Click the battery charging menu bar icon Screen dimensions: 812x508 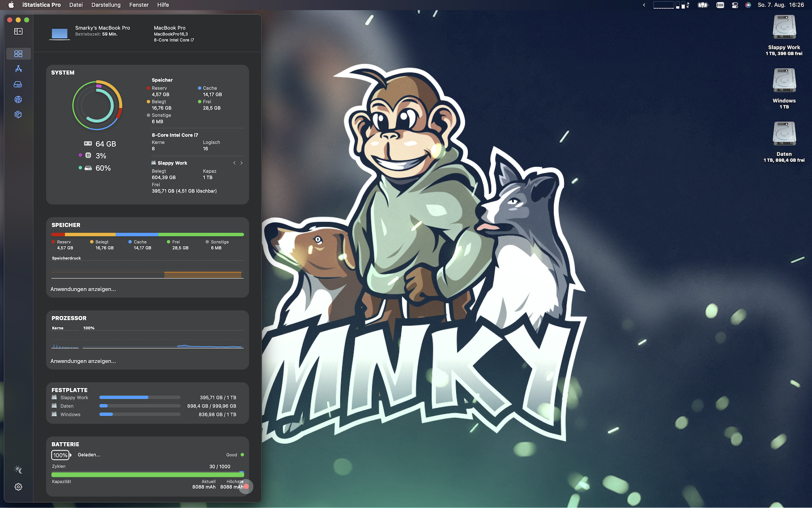point(703,5)
